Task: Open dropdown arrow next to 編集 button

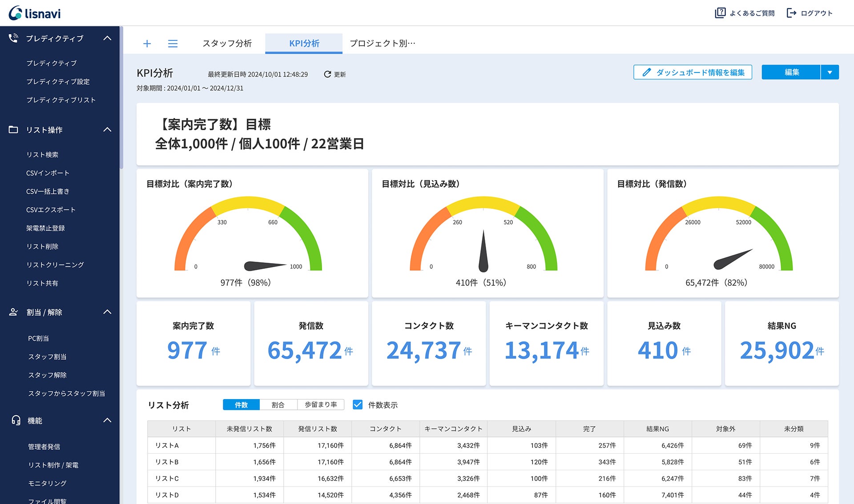Action: (830, 72)
